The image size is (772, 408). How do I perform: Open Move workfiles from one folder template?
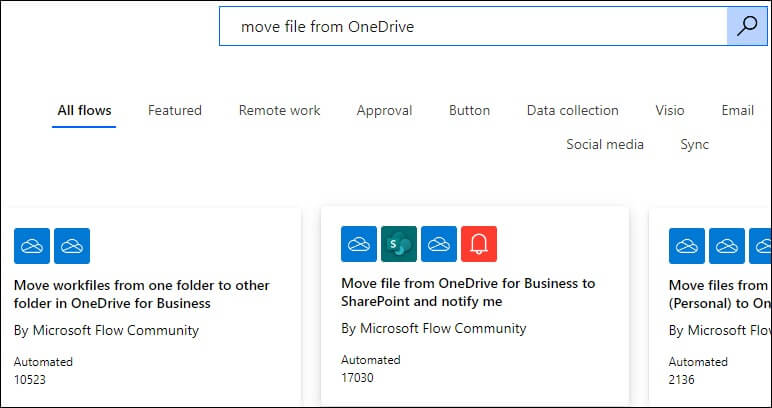(x=142, y=294)
